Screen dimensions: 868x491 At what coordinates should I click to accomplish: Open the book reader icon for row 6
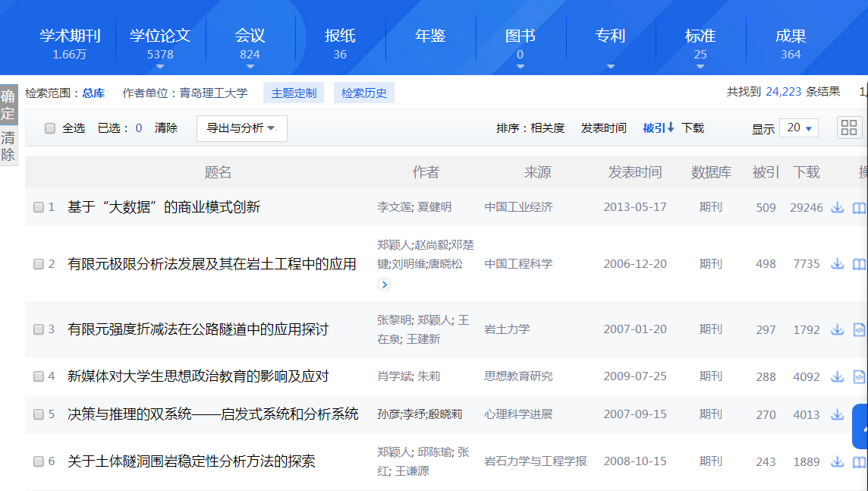click(859, 461)
